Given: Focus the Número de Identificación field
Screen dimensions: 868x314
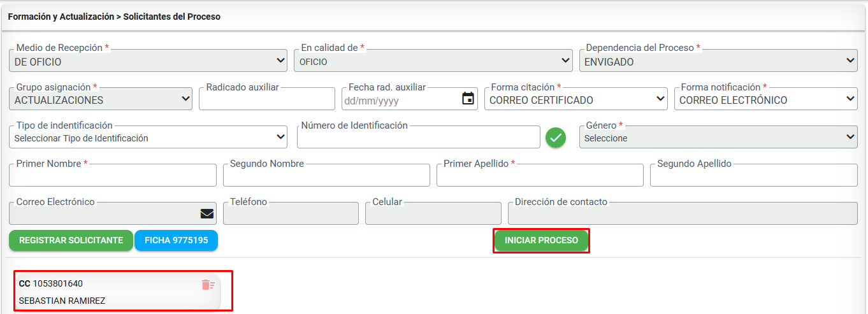Looking at the screenshot, I should pos(419,137).
